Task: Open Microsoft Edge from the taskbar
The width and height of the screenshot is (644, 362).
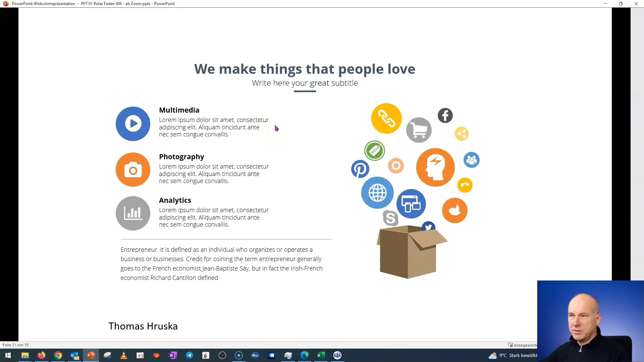Action: point(305,355)
